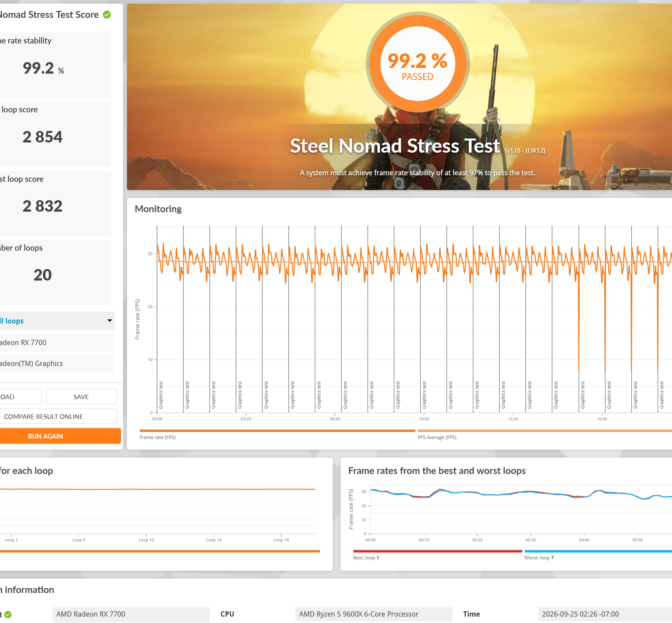Select the Radeon RX 7700 row in sidebar
The width and height of the screenshot is (672, 623).
pos(57,343)
